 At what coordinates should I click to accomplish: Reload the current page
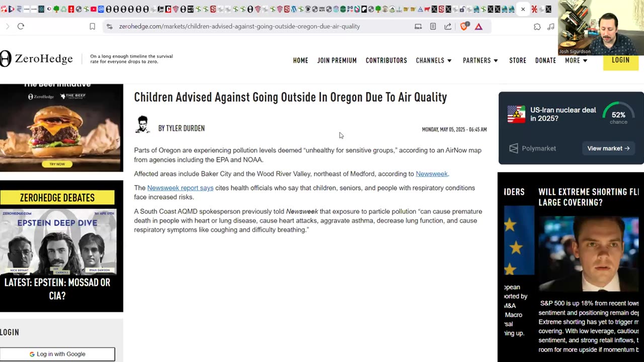click(21, 26)
